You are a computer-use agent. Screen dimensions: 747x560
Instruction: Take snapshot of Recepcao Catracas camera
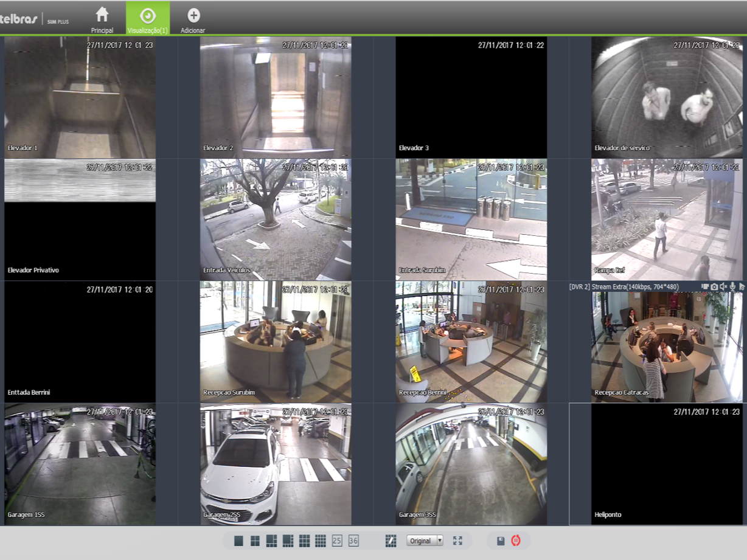click(x=714, y=286)
